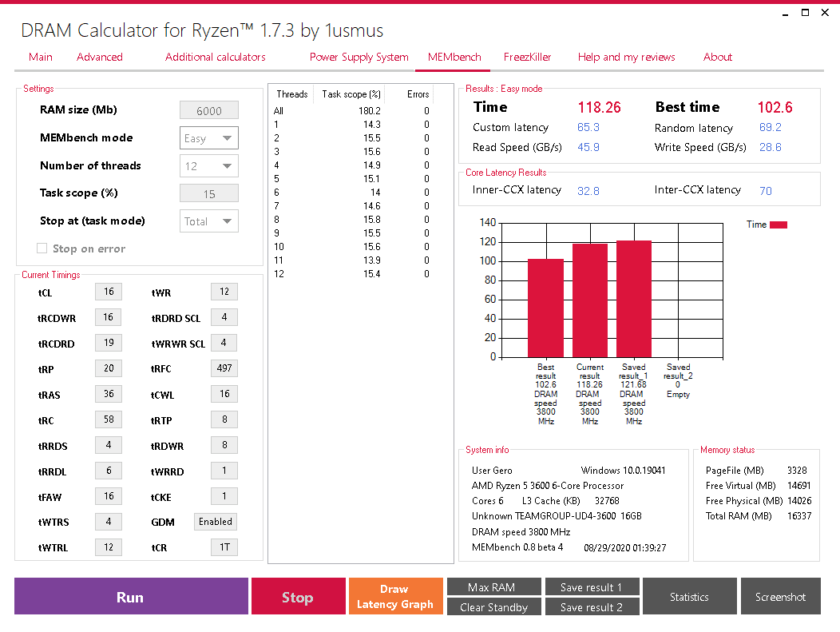Screen dimensions: 840x632
Task: Click the red Stop button
Action: point(299,596)
